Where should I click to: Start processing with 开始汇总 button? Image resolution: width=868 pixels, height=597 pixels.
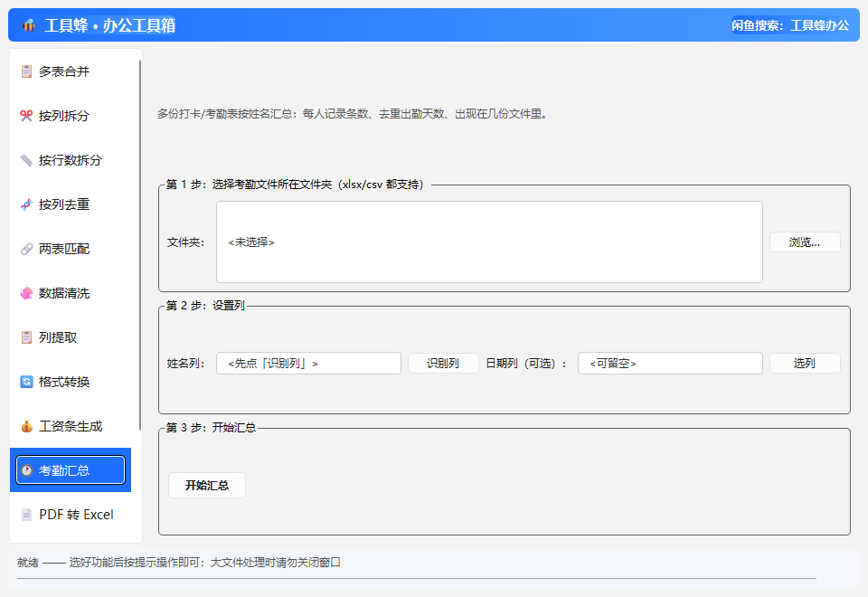(x=207, y=485)
